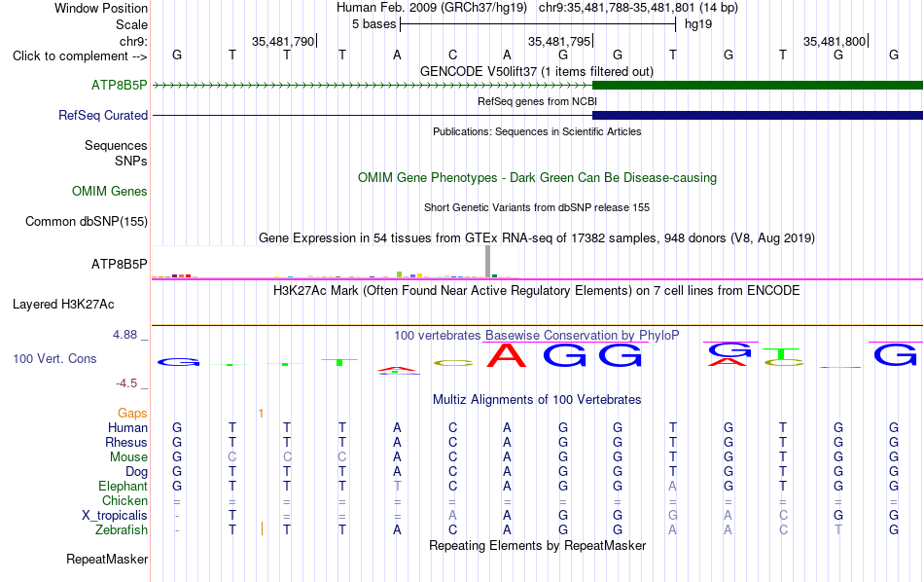924x582 pixels.
Task: Click the Mouse species row label
Action: (x=128, y=457)
